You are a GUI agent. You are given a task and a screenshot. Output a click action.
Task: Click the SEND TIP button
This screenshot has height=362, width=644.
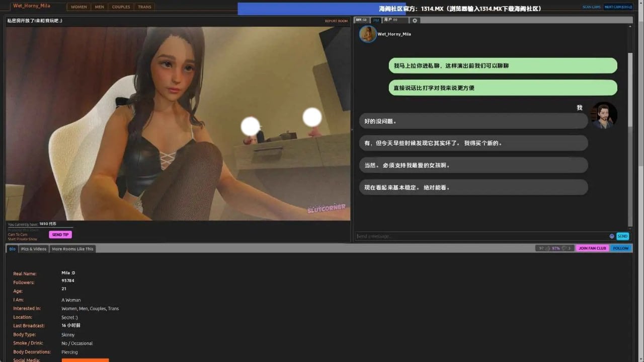click(60, 235)
